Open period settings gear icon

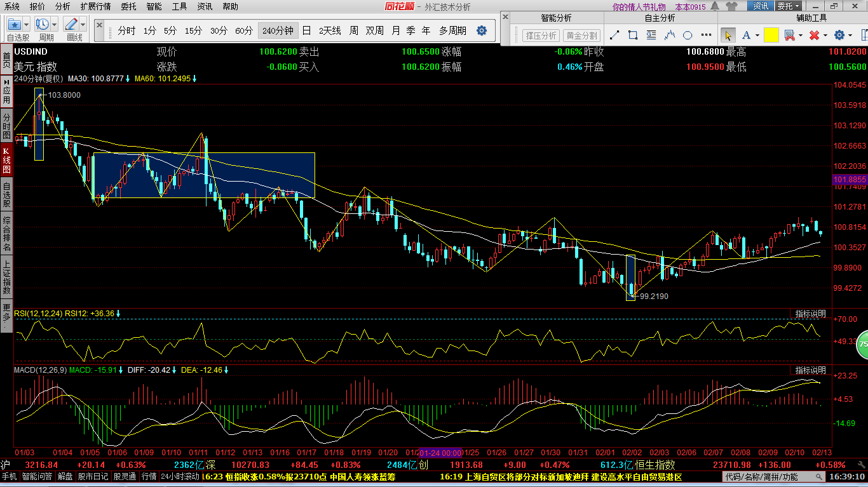482,30
